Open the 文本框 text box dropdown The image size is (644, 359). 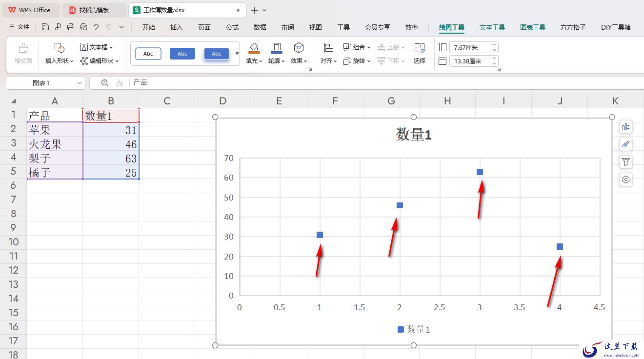coord(97,47)
